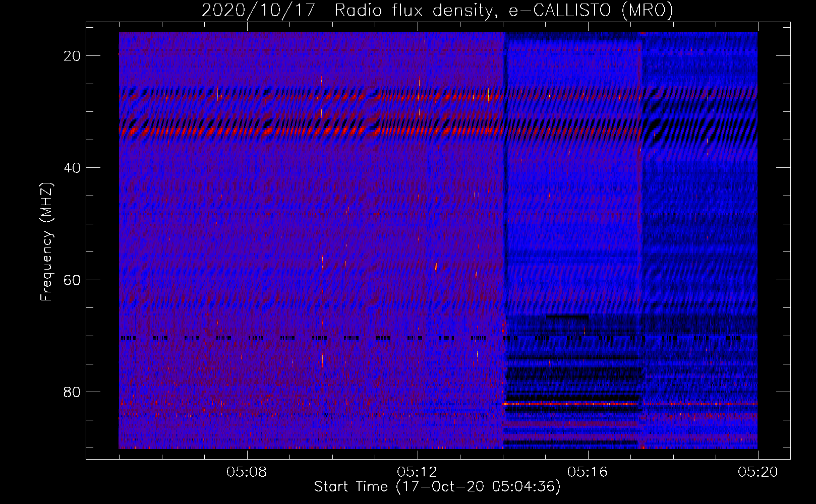Click the frequency tick label '60'

73,280
